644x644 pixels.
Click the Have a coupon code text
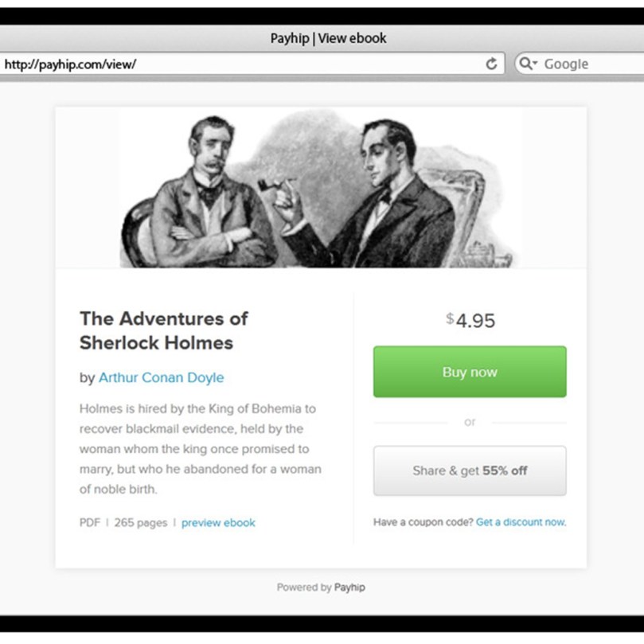(423, 522)
